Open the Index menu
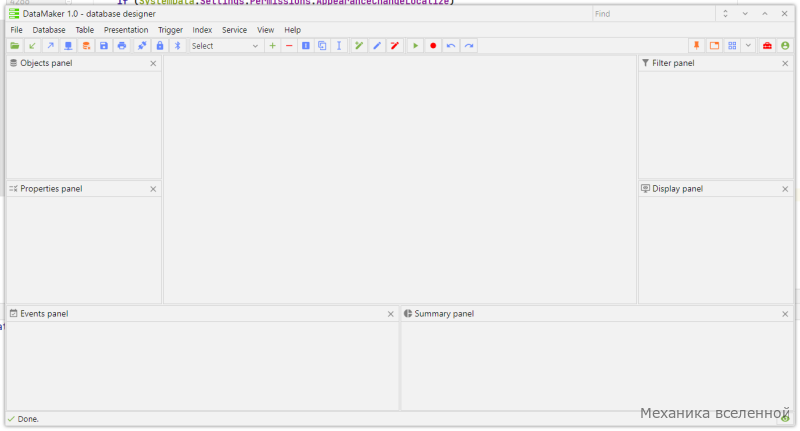 click(203, 30)
